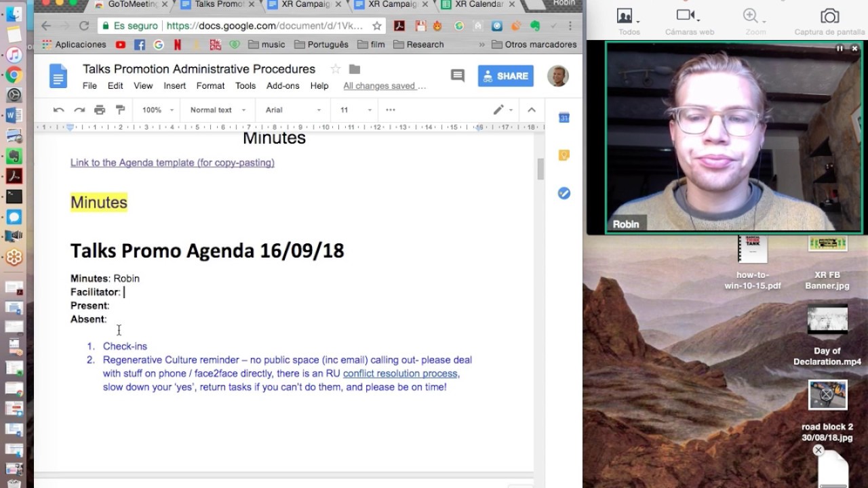
Task: Switch to GoToMeeting browser tab
Action: tap(132, 4)
